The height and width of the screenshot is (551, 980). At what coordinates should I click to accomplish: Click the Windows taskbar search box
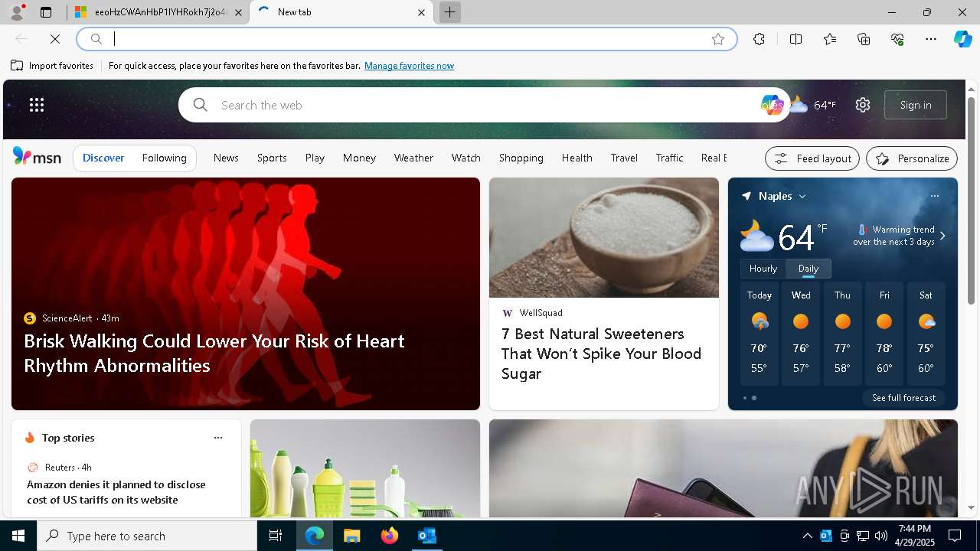pos(147,536)
